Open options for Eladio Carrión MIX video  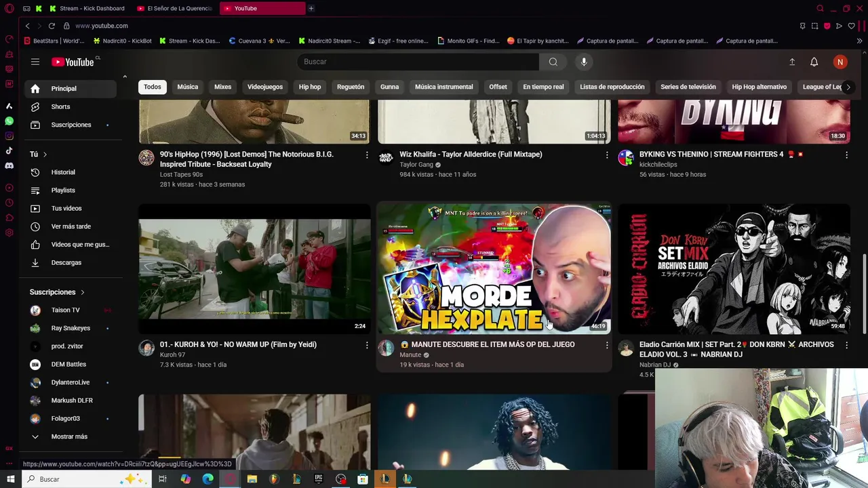click(846, 345)
